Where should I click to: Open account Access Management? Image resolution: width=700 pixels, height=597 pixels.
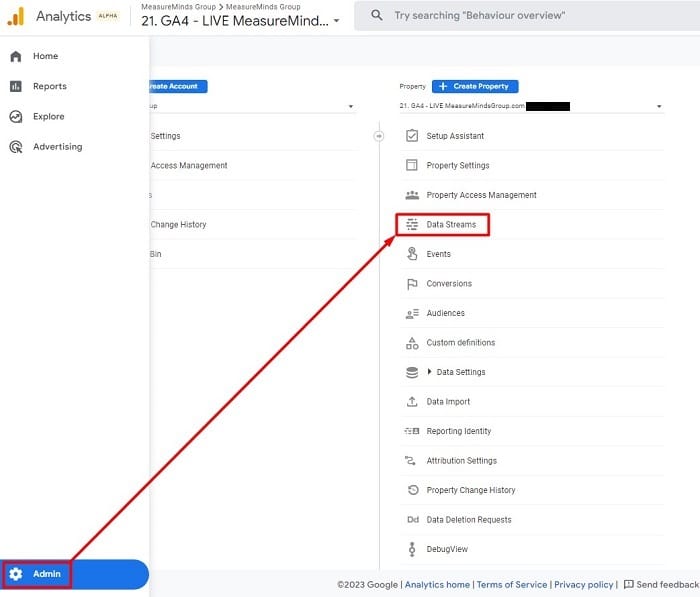click(x=189, y=166)
